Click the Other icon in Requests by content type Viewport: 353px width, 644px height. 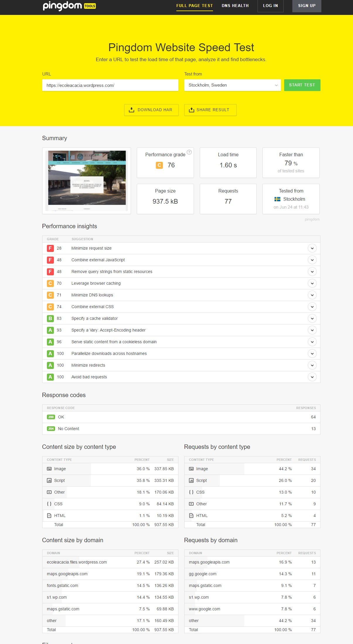(191, 504)
